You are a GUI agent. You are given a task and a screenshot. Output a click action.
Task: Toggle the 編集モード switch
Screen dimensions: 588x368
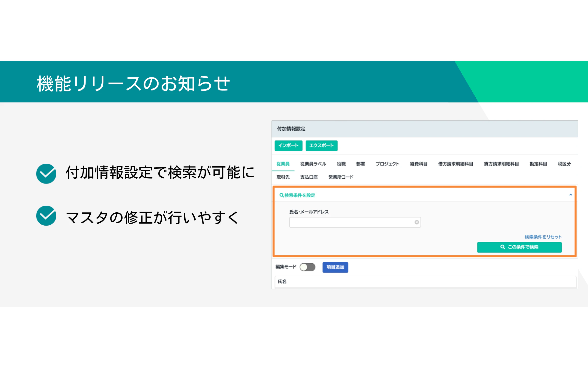(x=307, y=267)
